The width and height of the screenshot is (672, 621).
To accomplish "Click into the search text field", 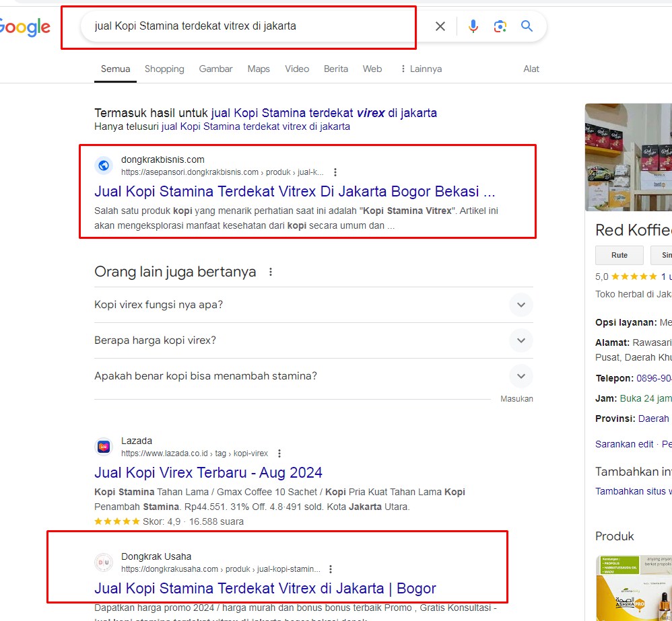I will [257, 26].
